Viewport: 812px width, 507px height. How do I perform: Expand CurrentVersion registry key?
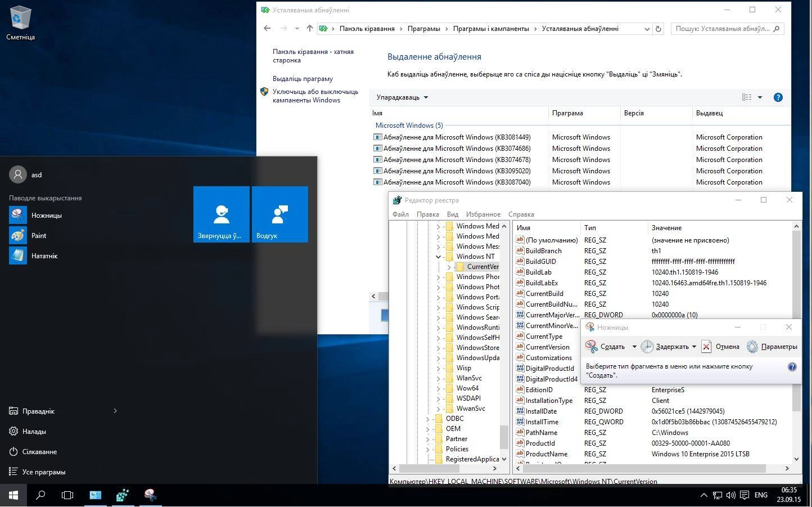[x=449, y=267]
